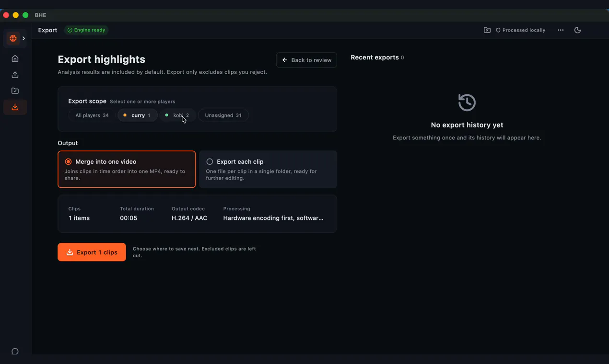The height and width of the screenshot is (364, 609).
Task: Click the BHE window title
Action: point(40,15)
